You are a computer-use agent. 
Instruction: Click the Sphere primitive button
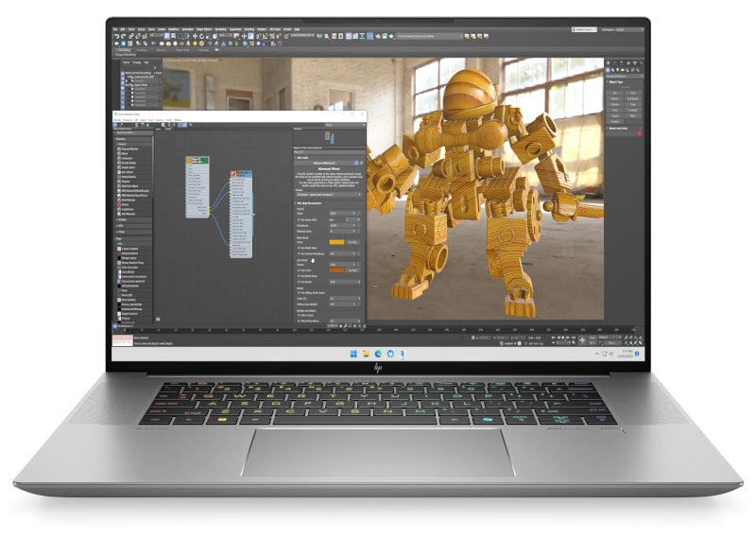(615, 99)
